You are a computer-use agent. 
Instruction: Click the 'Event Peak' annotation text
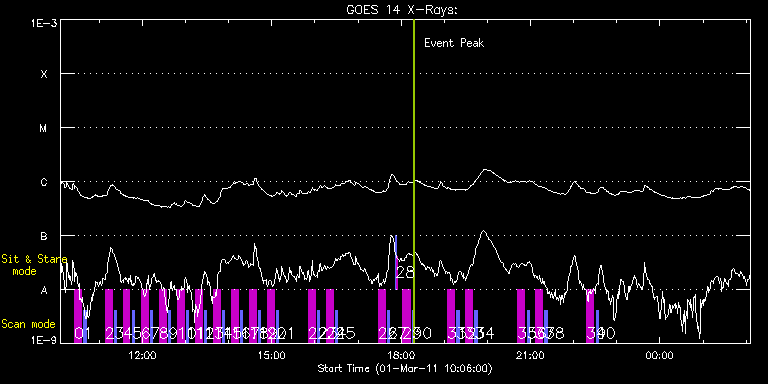(x=454, y=43)
